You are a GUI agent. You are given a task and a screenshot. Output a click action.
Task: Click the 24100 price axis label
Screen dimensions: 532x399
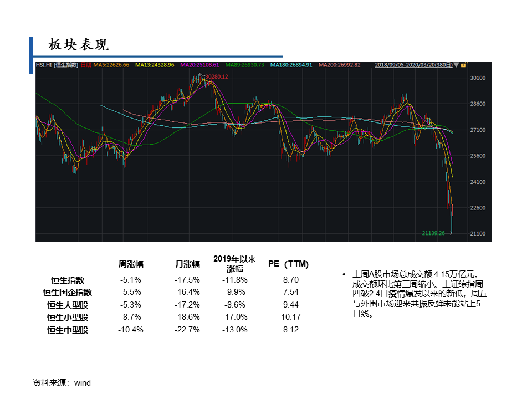478,182
